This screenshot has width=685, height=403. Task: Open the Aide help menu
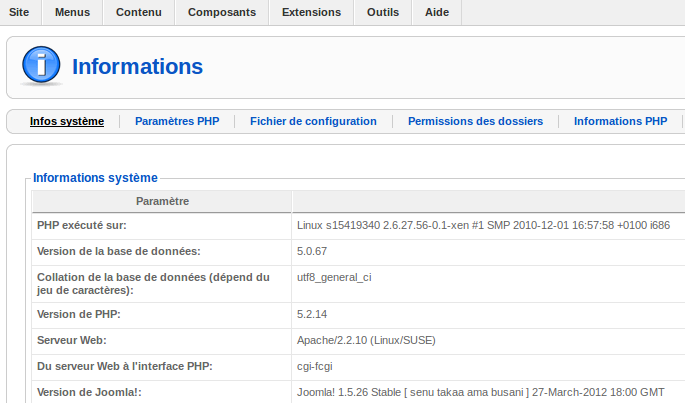(x=437, y=12)
